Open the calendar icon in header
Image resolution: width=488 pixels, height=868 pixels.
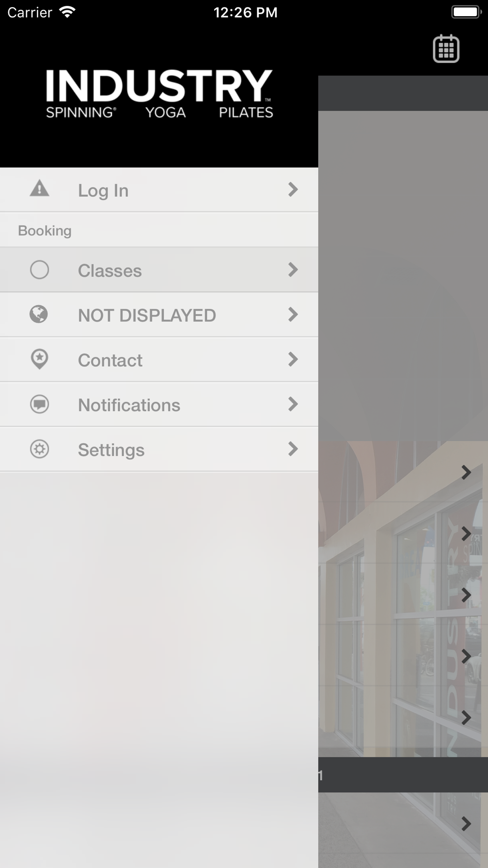point(446,48)
